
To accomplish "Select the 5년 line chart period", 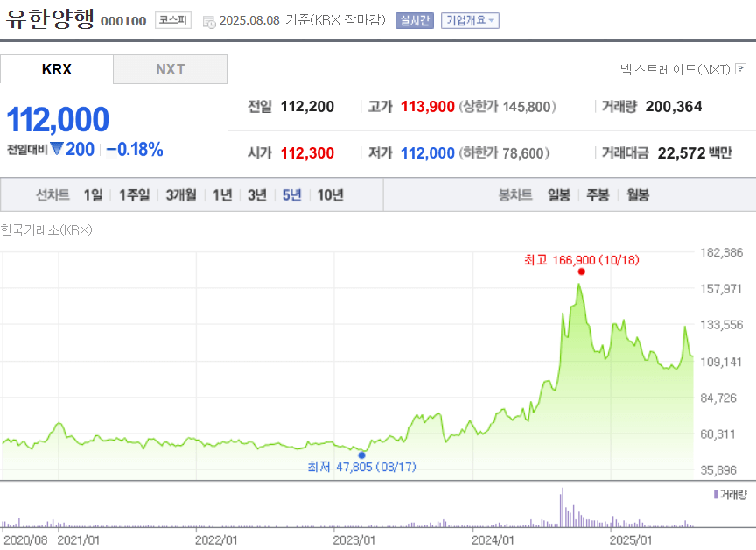I will (x=291, y=195).
